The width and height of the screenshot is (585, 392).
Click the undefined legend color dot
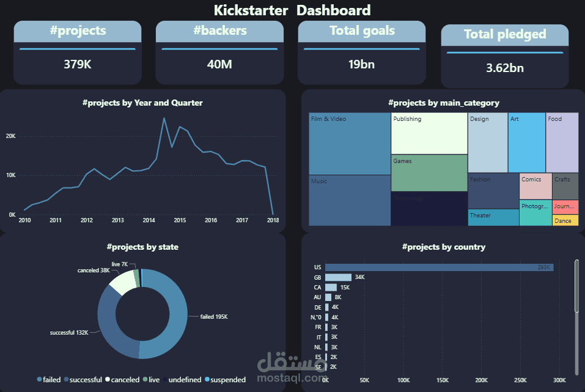point(165,379)
